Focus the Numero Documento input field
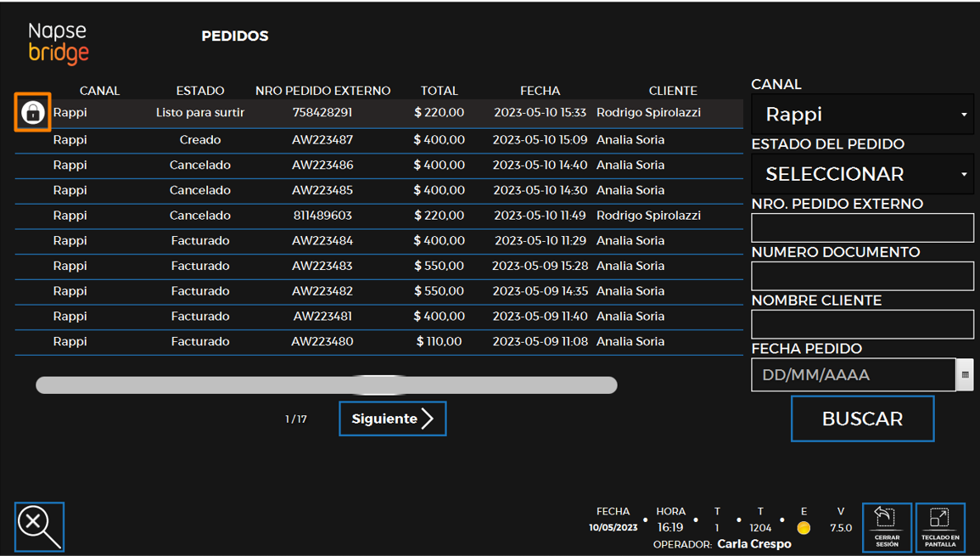The image size is (980, 556). coord(863,276)
